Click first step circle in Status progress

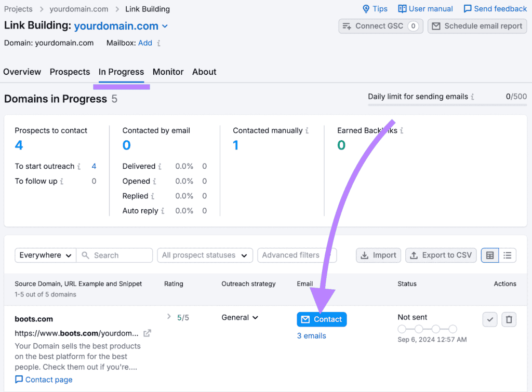[x=402, y=329]
